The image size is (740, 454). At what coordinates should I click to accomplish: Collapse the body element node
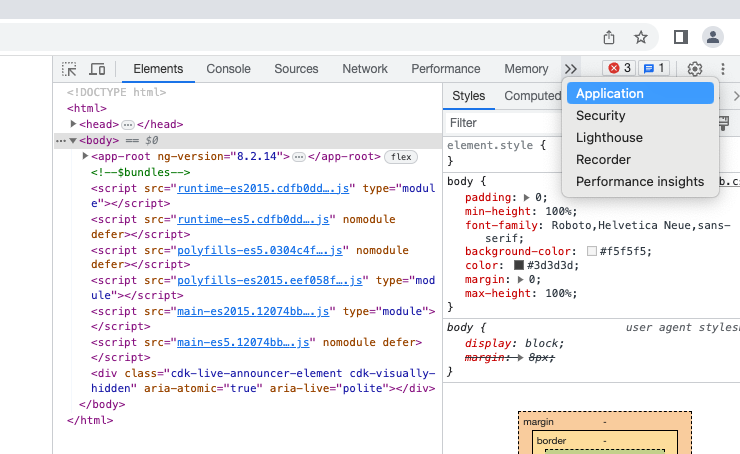73,140
